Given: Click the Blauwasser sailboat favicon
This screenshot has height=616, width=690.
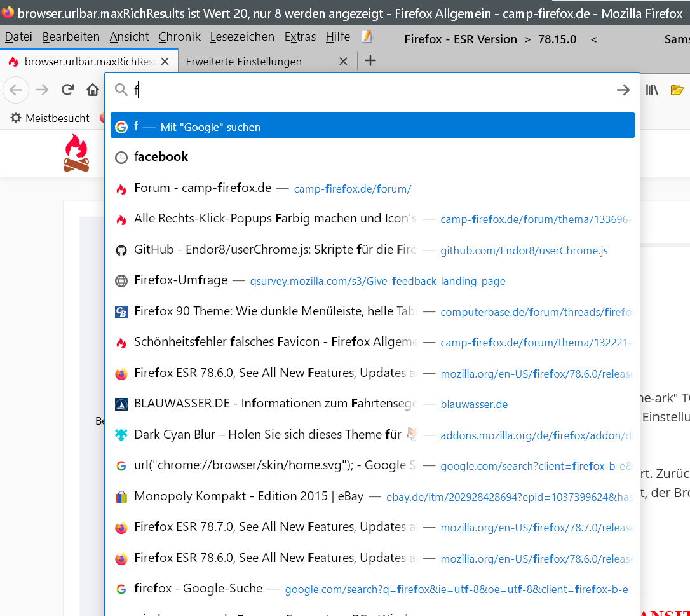Looking at the screenshot, I should 121,404.
